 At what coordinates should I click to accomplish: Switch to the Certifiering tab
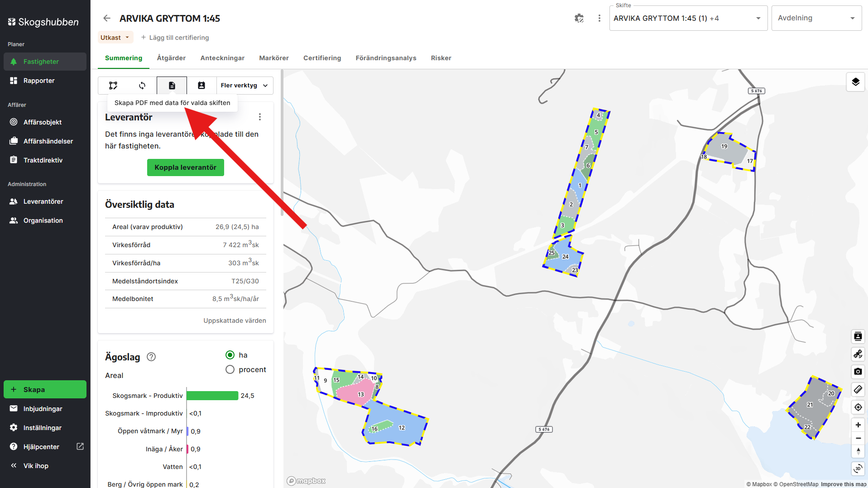point(322,58)
